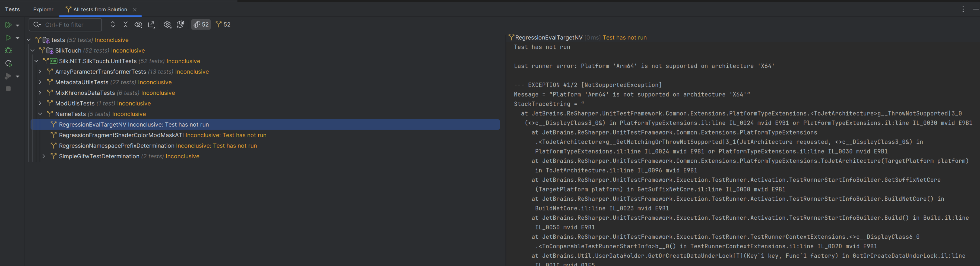The image size is (980, 266).
Task: Collapse Silk.NET.SilkTouch.UnitTests project chevron
Action: 37,61
